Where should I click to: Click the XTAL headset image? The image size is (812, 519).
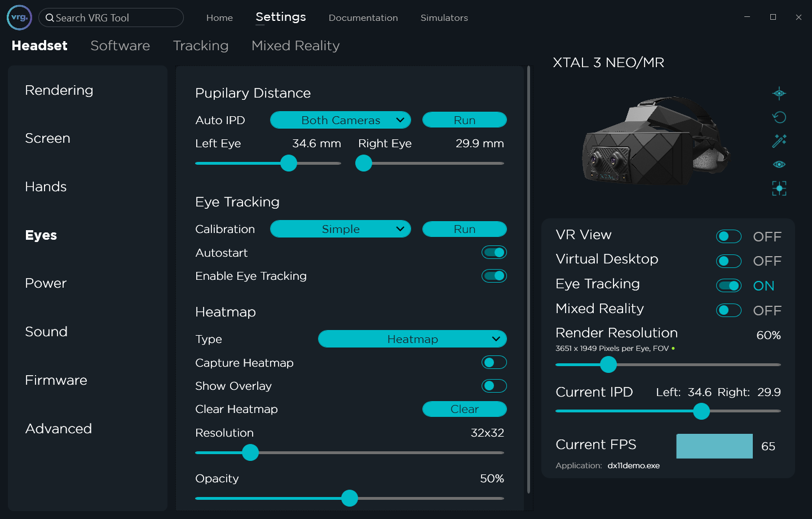point(655,141)
